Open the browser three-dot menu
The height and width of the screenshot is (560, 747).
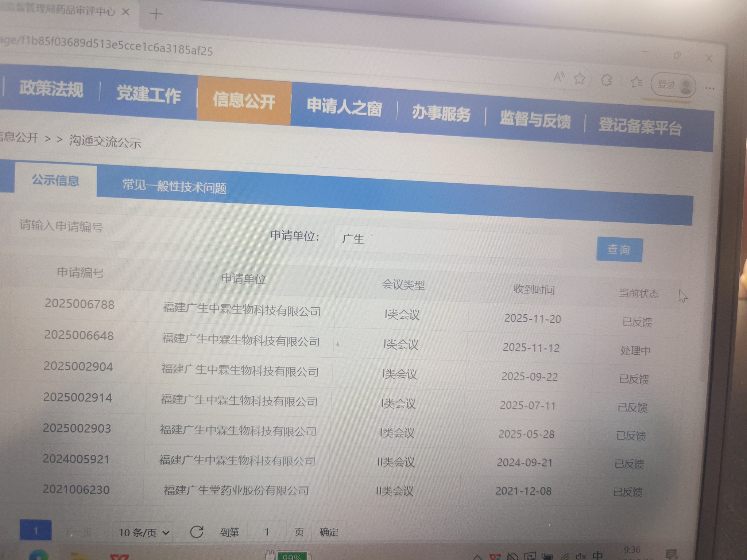710,88
